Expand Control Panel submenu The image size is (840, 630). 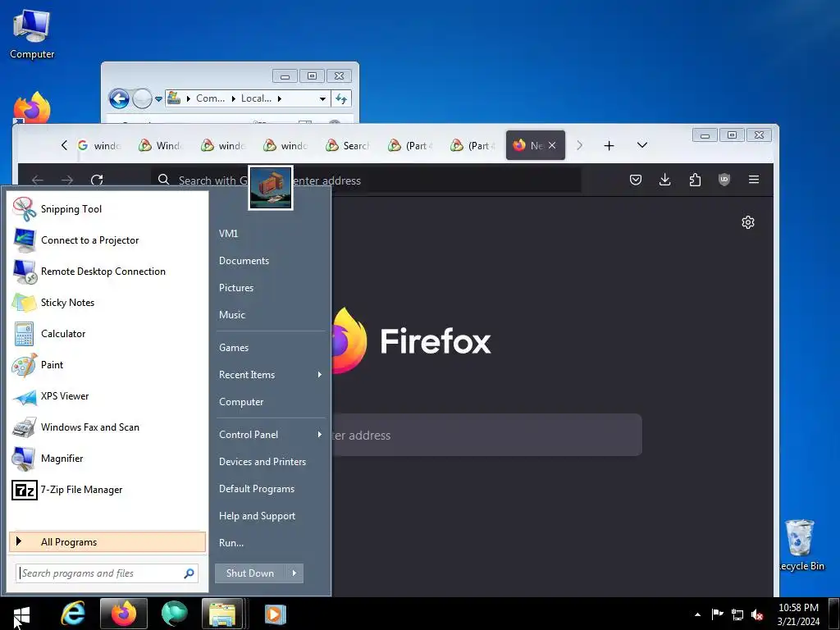coord(271,435)
